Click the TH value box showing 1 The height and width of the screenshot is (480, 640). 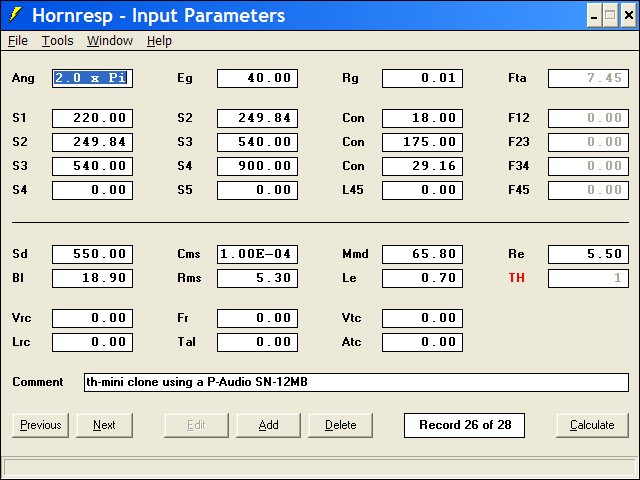[588, 278]
